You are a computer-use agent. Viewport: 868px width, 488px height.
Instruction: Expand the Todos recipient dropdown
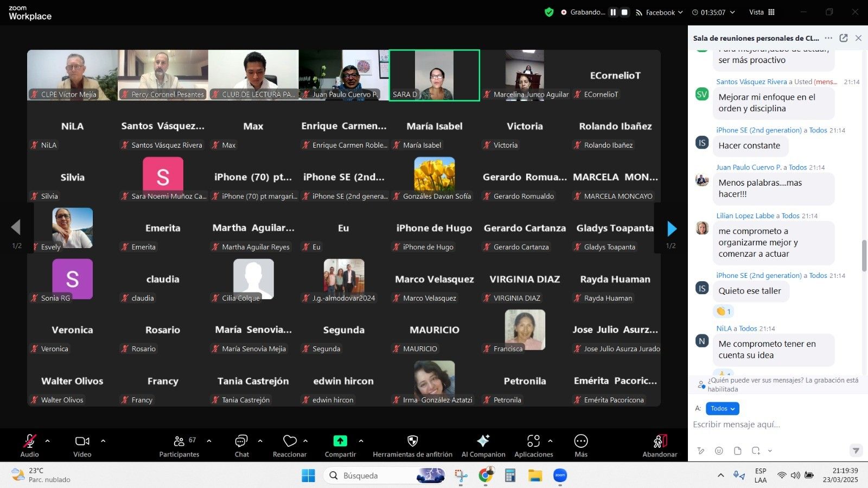722,408
